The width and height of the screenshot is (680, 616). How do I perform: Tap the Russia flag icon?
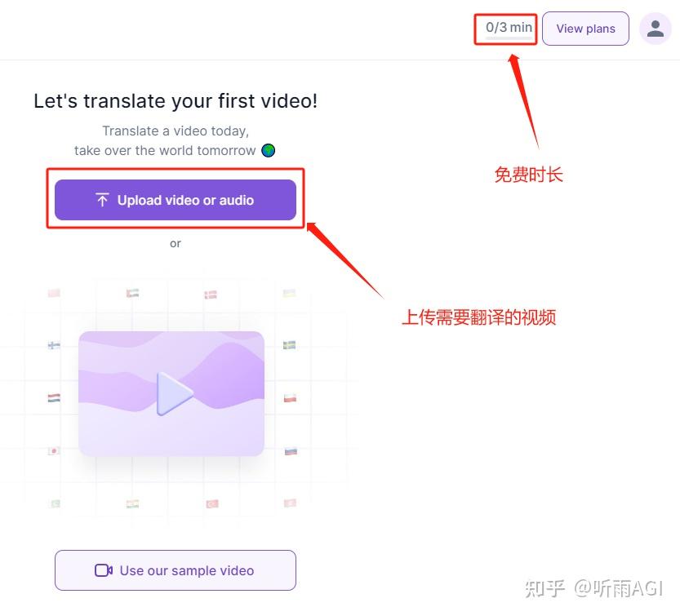point(290,450)
